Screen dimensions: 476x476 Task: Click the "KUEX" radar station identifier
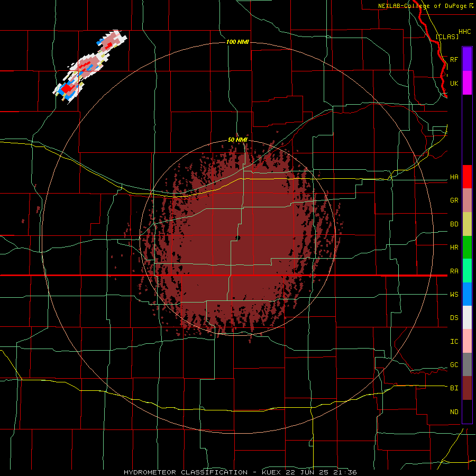271,472
